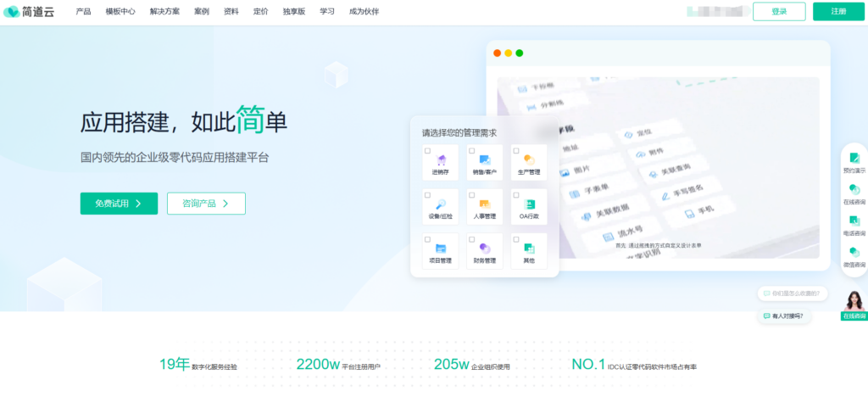Click the 19年 数字化服务经验 statistic
Screen dimensions: 868x408
pos(198,365)
